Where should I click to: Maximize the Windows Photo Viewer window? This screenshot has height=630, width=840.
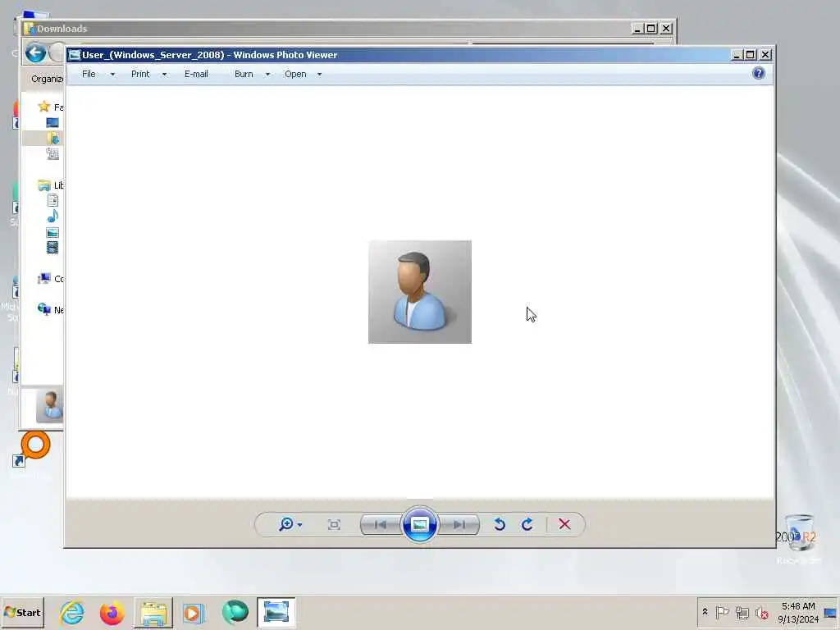click(x=751, y=55)
